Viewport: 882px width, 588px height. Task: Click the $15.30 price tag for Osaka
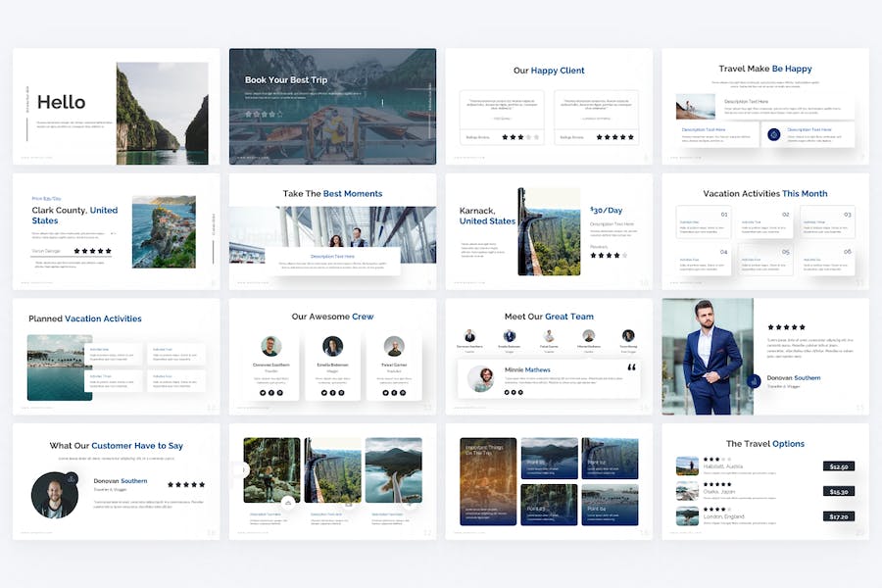tap(838, 491)
